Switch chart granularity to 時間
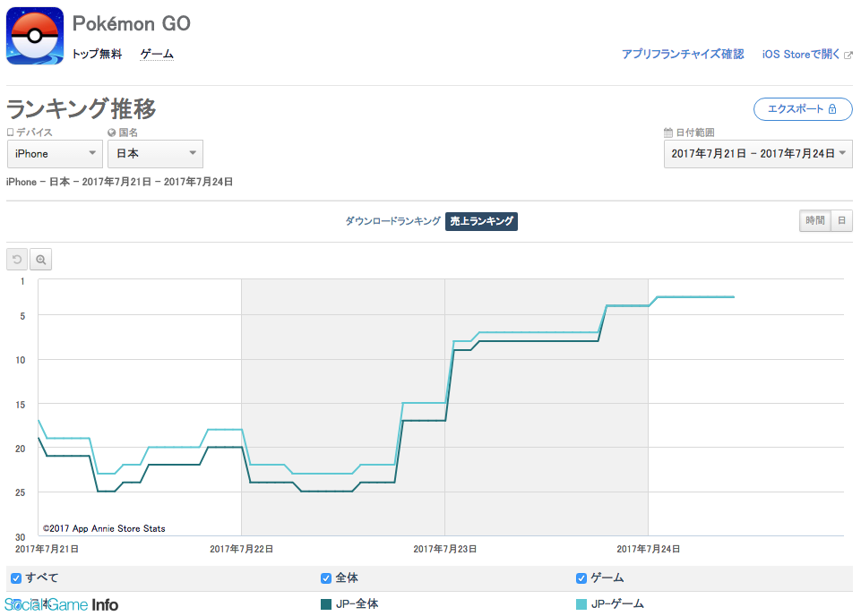This screenshot has width=861, height=616. click(815, 221)
